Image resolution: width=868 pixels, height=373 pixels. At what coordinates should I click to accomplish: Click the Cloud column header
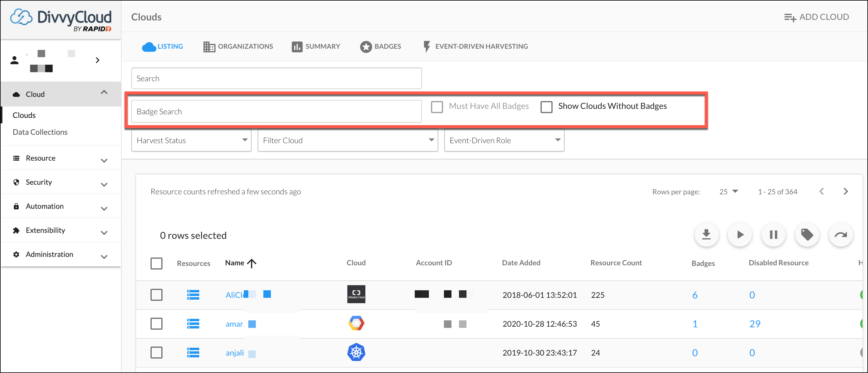tap(356, 263)
